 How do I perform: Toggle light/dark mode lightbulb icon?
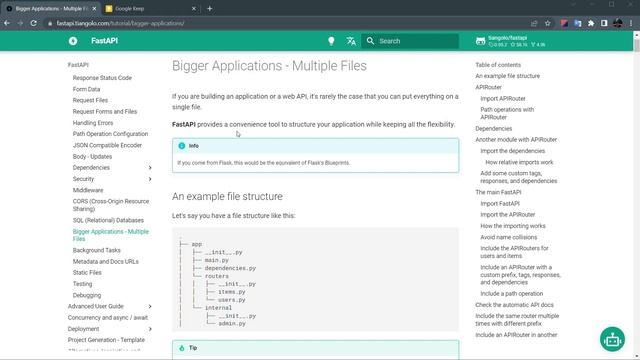331,41
